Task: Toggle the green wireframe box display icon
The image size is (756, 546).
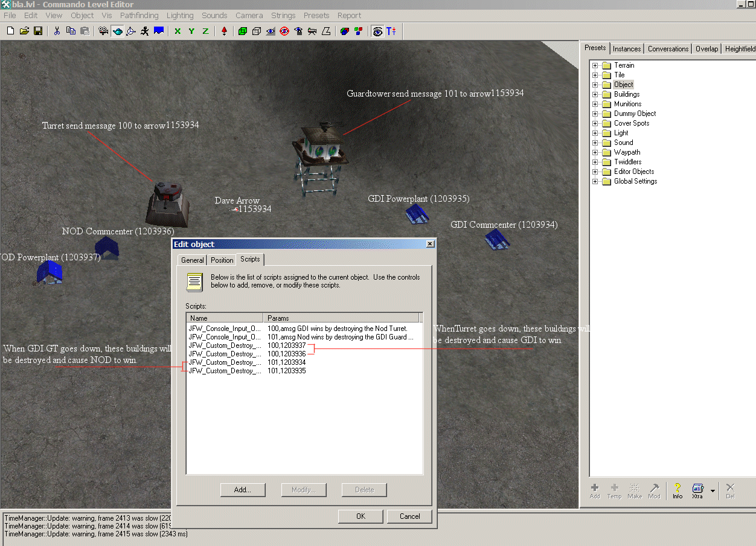Action: coord(243,31)
